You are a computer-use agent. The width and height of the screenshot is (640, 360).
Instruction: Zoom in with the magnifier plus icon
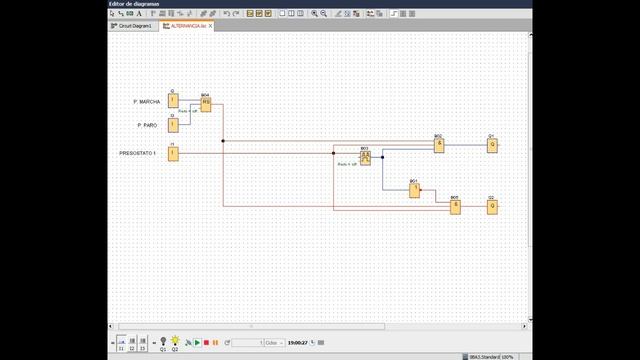pos(314,14)
